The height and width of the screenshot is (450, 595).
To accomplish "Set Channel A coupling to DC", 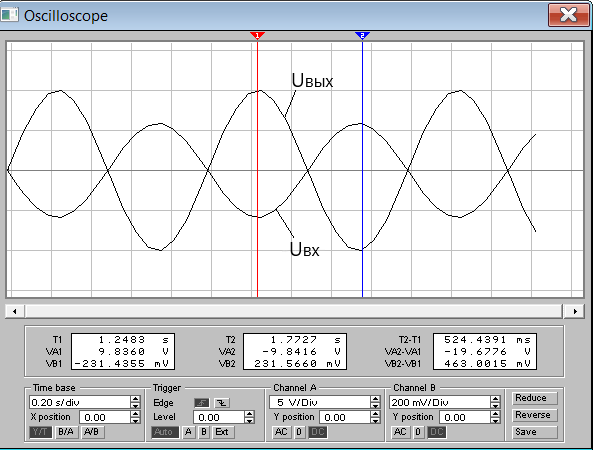I will coord(318,432).
